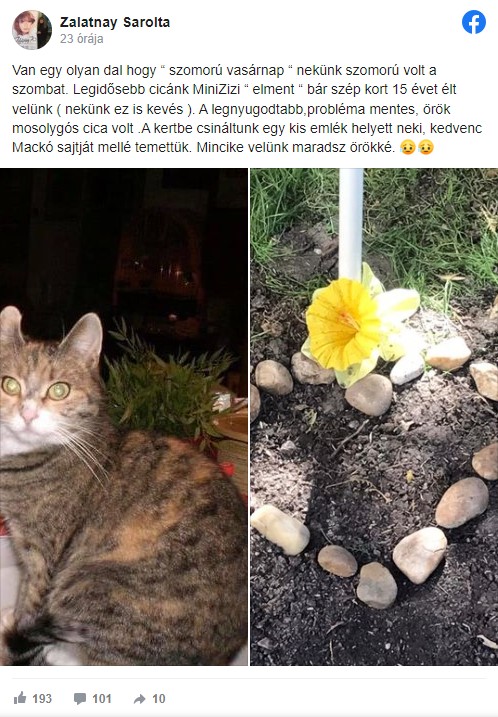Click the share arrow icon

(139, 699)
